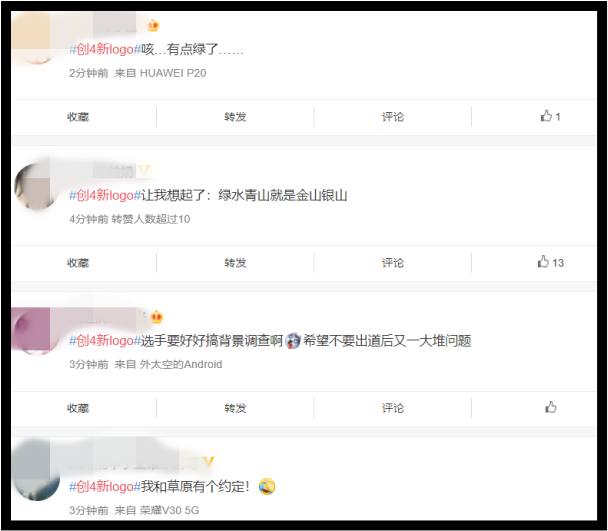Open #创4新logo# hashtag in first post
This screenshot has height=531, width=608.
point(105,49)
